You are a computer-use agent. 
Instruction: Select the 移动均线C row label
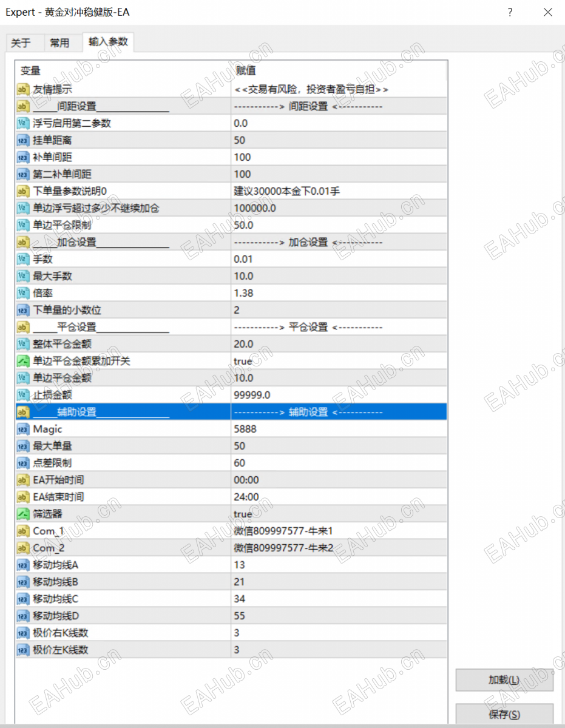click(56, 599)
